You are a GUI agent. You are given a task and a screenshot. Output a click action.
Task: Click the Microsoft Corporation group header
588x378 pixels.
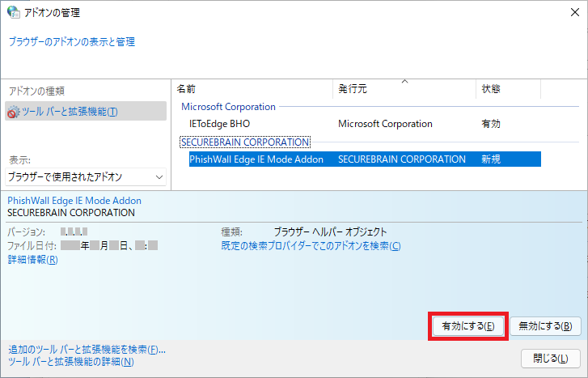(x=228, y=107)
